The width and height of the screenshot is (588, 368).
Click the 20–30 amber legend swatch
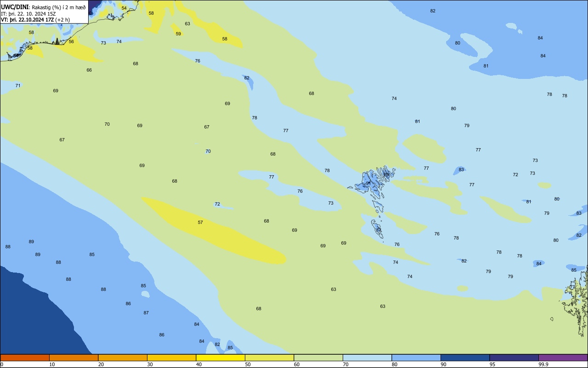point(123,357)
